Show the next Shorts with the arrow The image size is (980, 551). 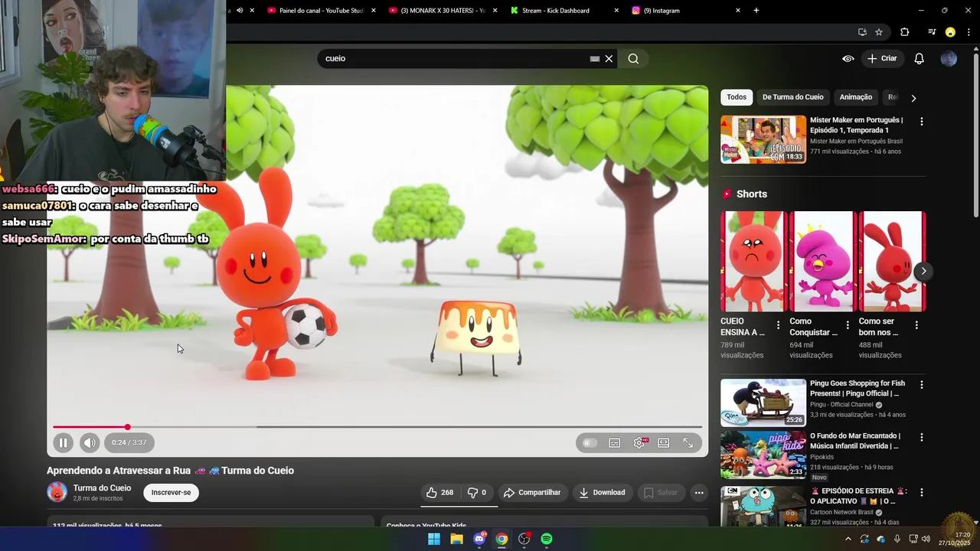click(923, 271)
